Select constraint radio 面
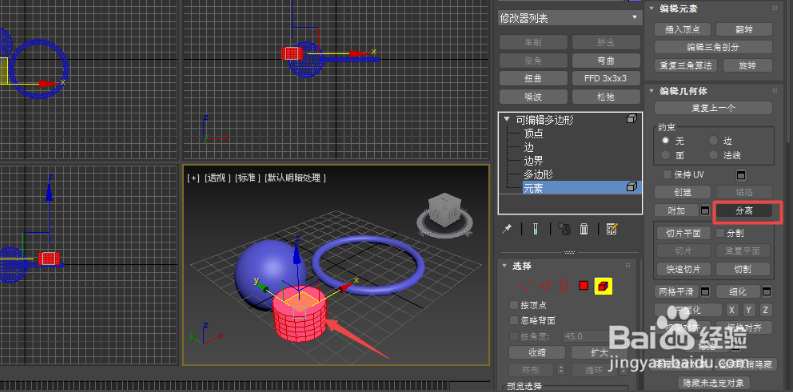 (x=665, y=155)
